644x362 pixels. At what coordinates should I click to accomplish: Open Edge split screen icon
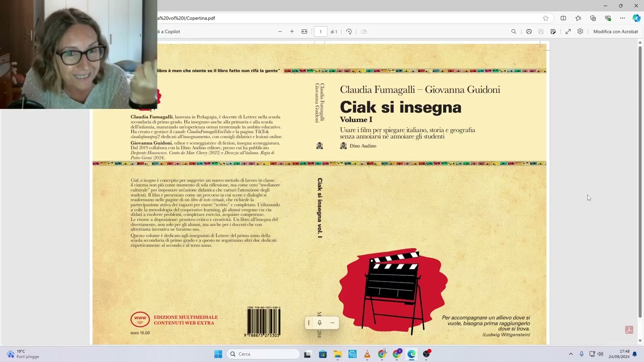pos(563,18)
